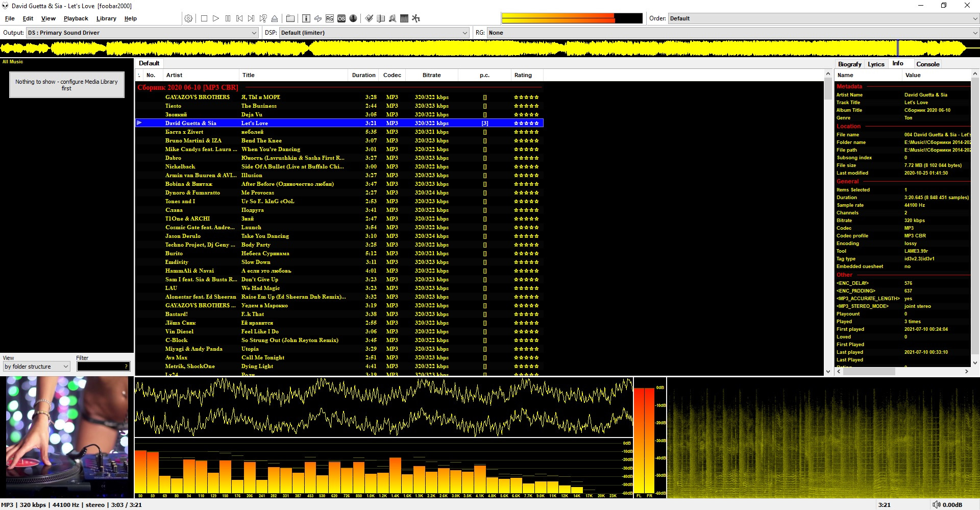Select the track 'Take You Dancing'

coord(339,236)
